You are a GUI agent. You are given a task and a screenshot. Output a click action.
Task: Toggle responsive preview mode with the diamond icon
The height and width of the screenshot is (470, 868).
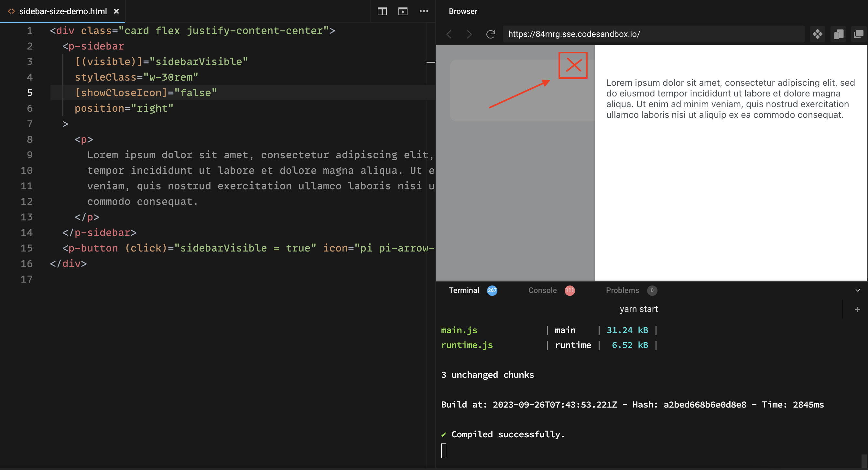click(x=818, y=34)
